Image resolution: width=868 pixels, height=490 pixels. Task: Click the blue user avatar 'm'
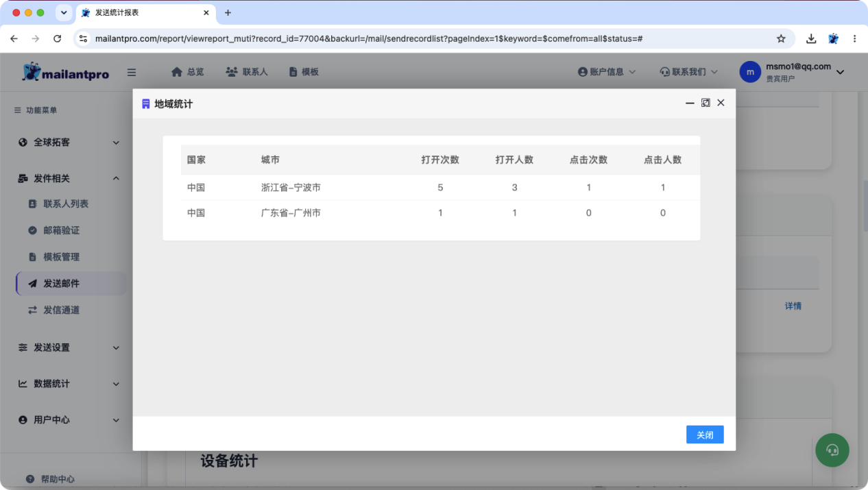click(x=750, y=72)
